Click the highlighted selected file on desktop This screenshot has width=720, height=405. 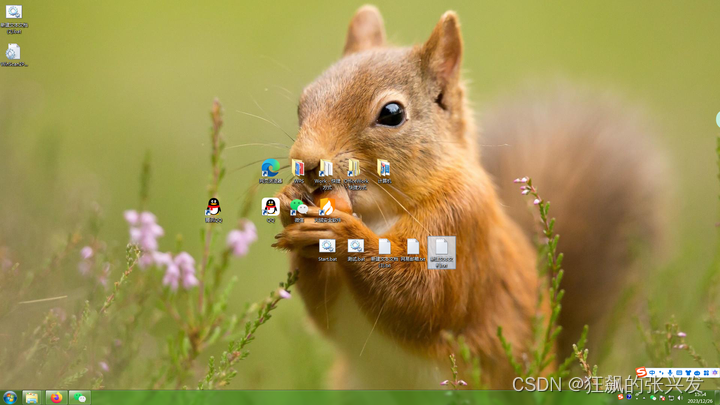[441, 253]
